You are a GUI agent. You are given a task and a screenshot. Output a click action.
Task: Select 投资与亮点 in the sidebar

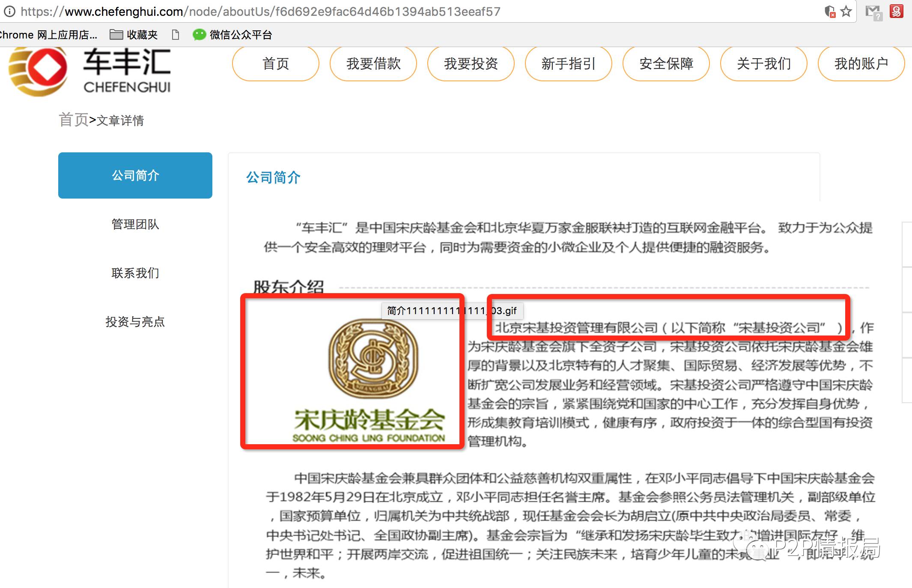tap(135, 322)
